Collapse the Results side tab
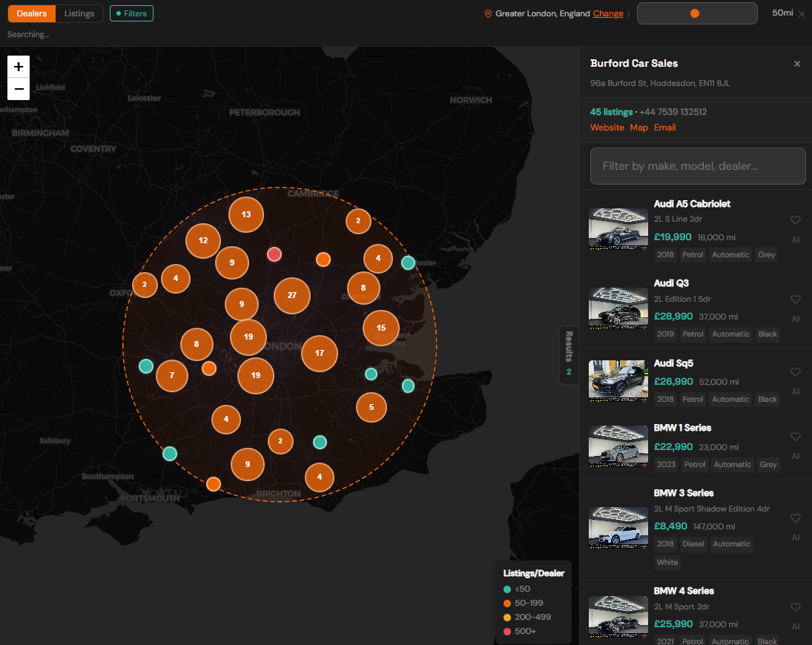812x645 pixels. [569, 355]
